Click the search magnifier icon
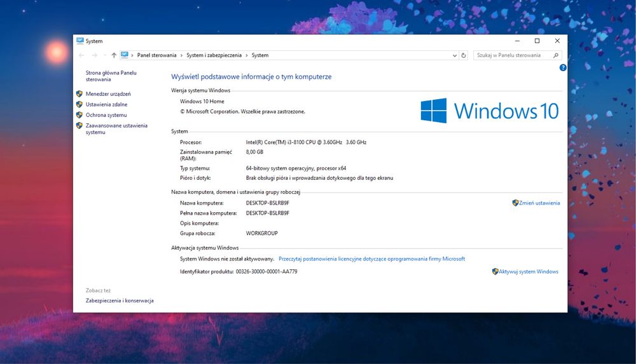636x364 pixels. click(556, 55)
